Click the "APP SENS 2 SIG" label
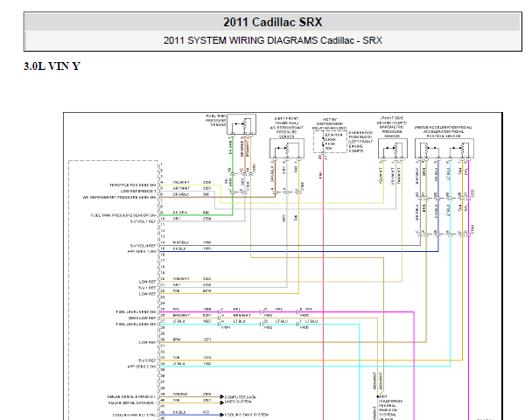This screenshot has height=420, width=532. [142, 367]
